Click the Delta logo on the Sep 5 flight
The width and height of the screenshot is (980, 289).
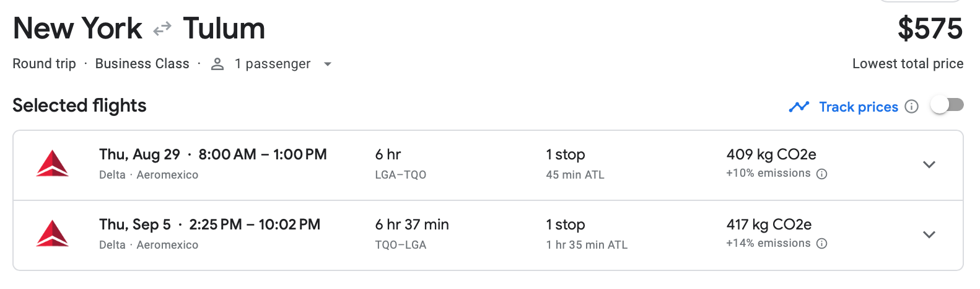click(x=53, y=234)
